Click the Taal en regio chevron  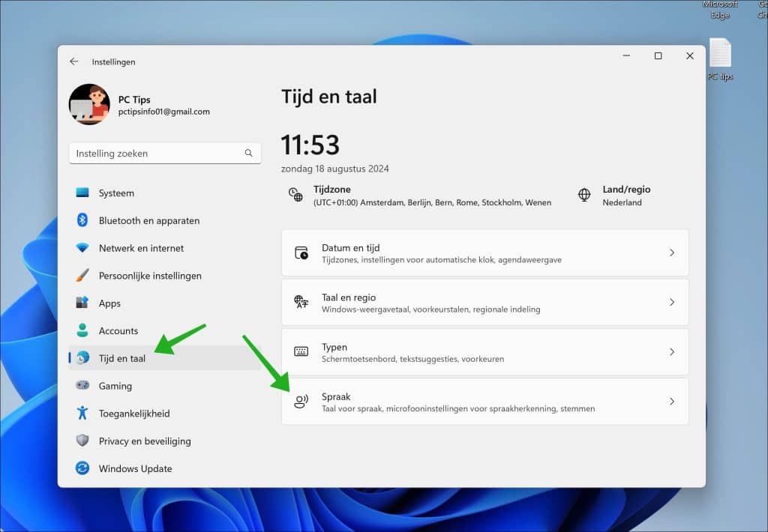click(x=672, y=303)
